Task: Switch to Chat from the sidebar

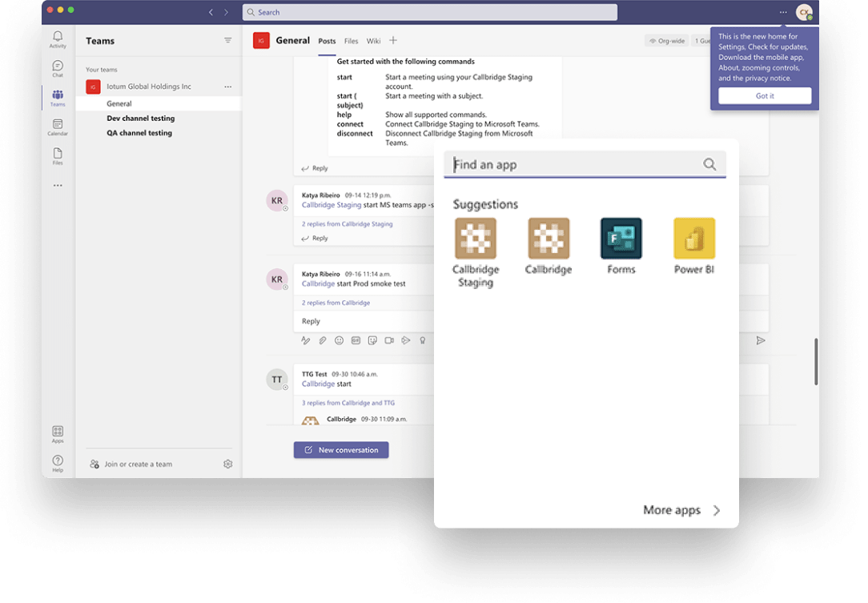Action: point(57,67)
